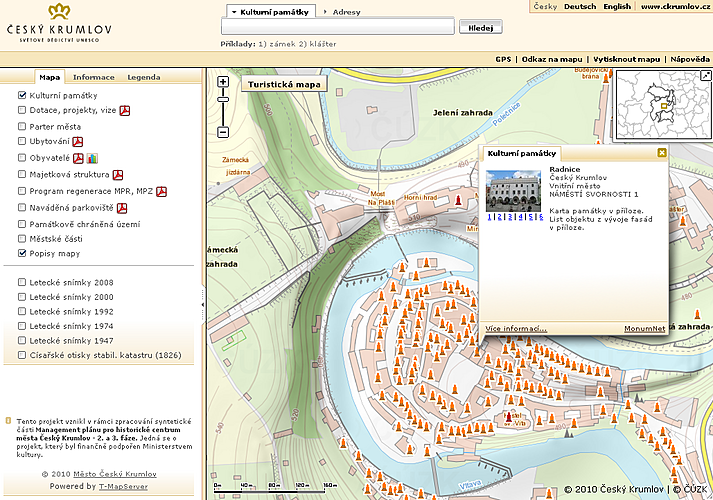Open T-MapServer link
Screen dimensions: 713x500
[123, 486]
